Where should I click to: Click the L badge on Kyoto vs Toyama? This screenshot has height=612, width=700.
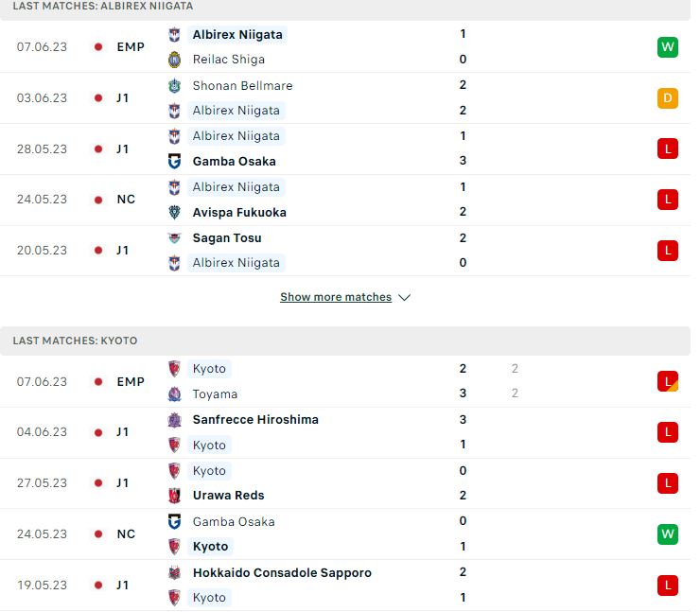click(x=668, y=381)
